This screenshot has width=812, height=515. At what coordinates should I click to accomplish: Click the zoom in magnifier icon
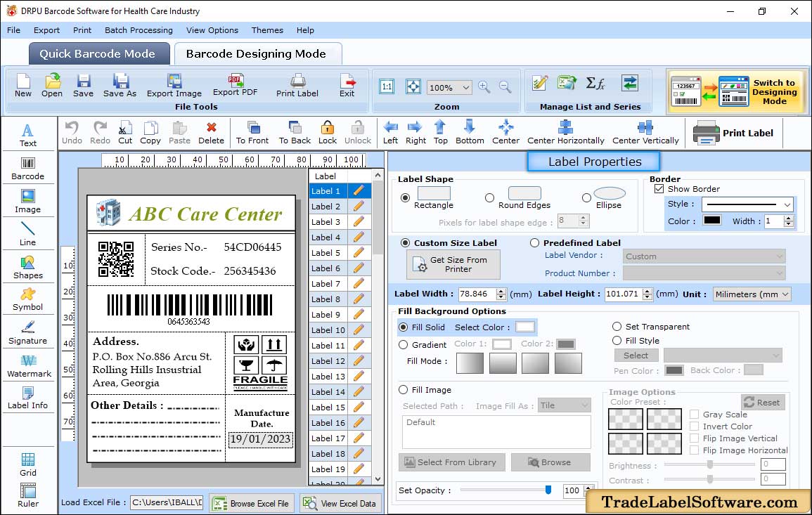[x=484, y=86]
